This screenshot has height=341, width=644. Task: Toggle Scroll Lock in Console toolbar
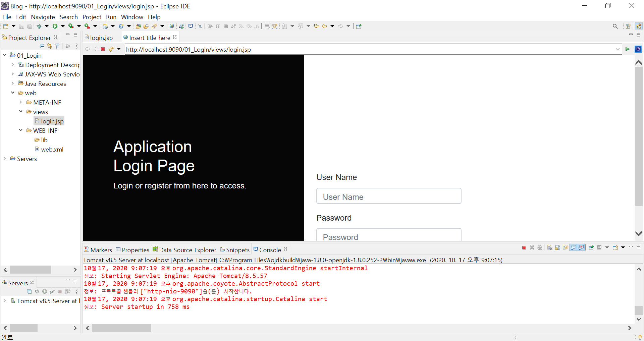(x=557, y=248)
